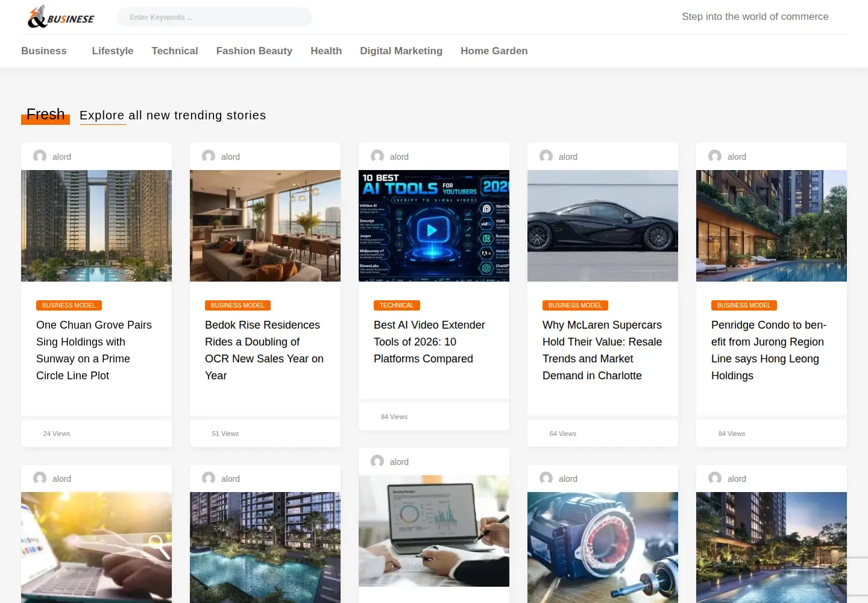Click avatar above dusk condo pool thumbnail

tap(715, 478)
